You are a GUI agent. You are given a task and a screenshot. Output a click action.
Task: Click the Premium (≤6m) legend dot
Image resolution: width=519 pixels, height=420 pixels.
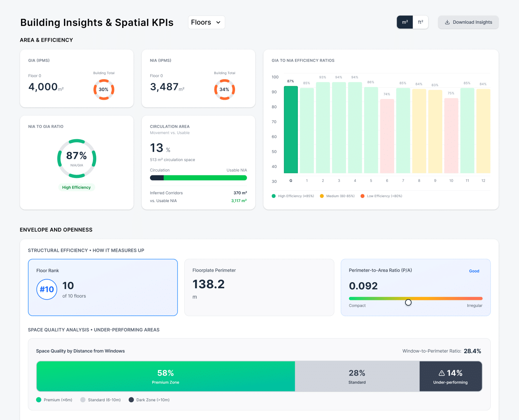coord(39,400)
